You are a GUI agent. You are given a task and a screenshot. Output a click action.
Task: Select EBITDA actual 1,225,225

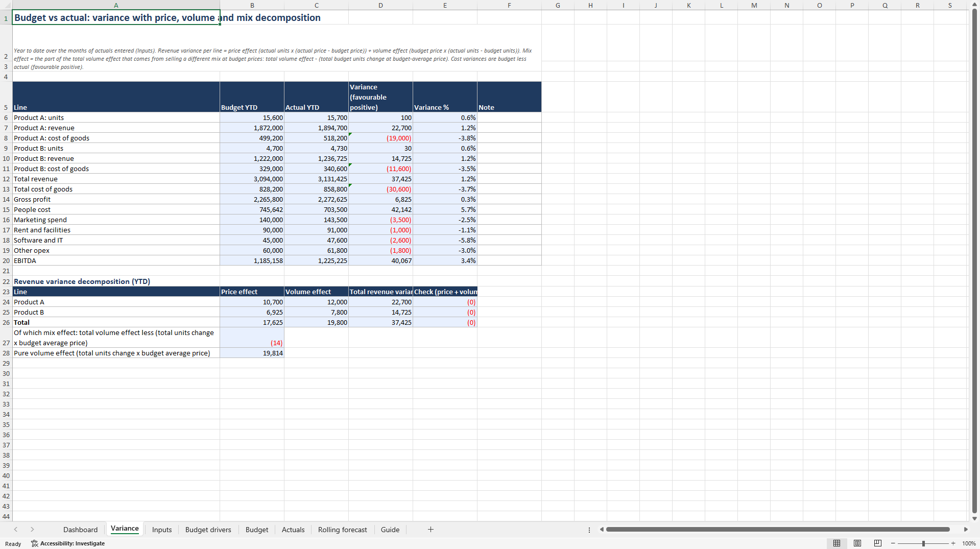point(316,260)
